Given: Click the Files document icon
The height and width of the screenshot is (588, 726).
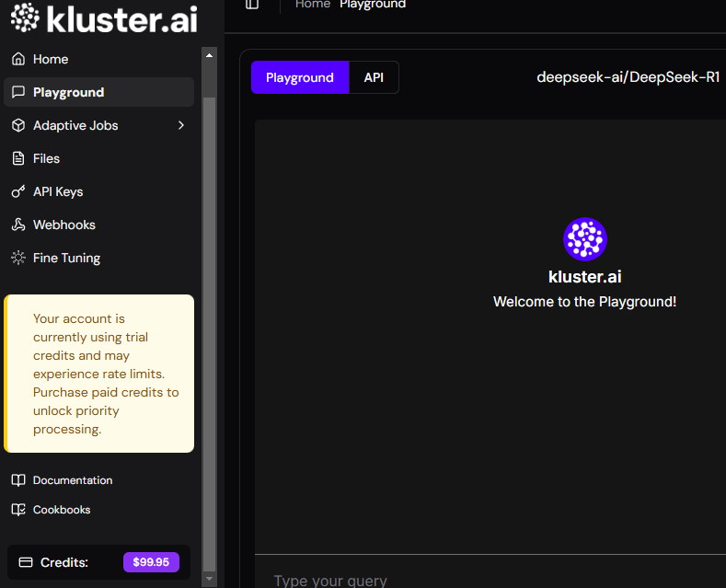Looking at the screenshot, I should click(x=18, y=158).
